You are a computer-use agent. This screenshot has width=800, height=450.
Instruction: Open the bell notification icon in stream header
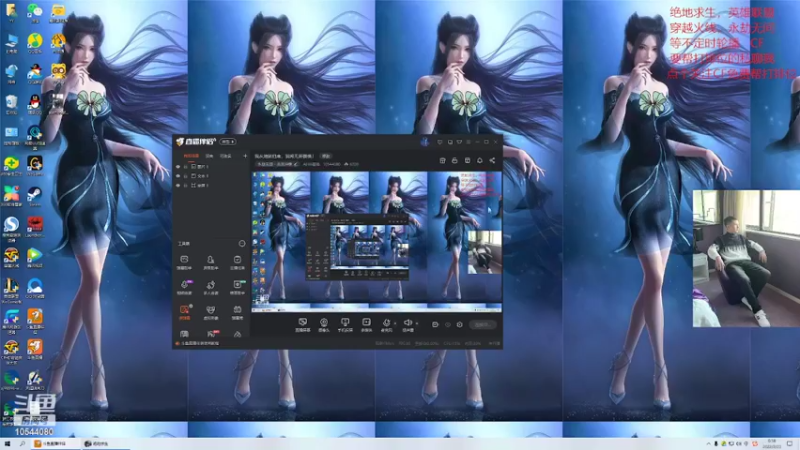[480, 160]
